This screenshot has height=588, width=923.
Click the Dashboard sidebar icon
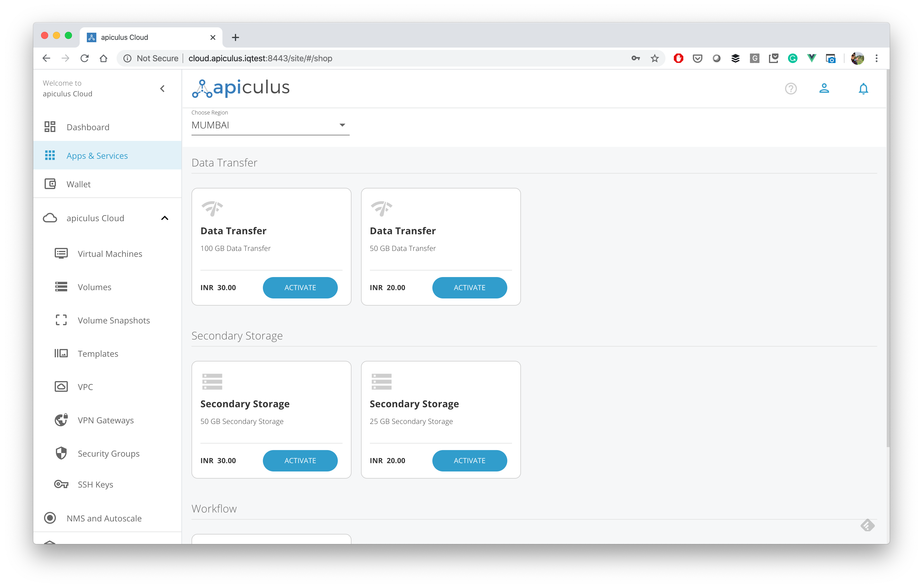point(50,127)
